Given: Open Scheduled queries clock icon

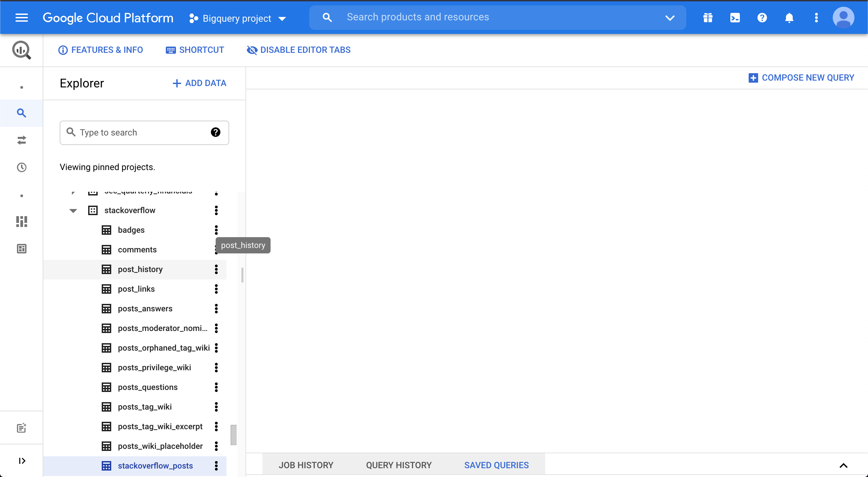Looking at the screenshot, I should tap(22, 167).
